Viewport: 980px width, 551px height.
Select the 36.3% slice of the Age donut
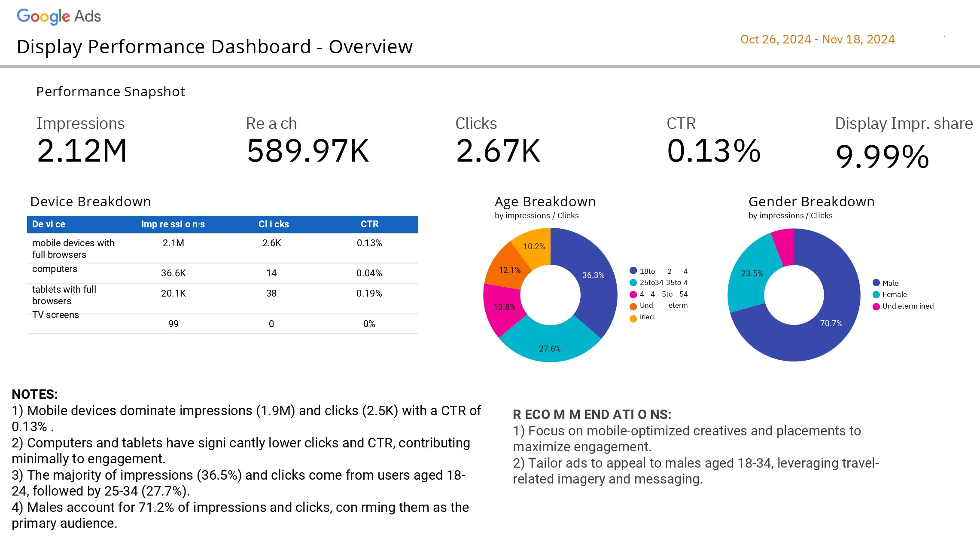tap(593, 275)
